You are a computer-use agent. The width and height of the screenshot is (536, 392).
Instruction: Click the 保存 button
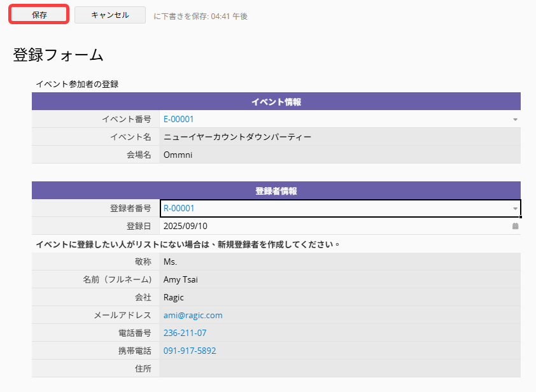[x=39, y=15]
